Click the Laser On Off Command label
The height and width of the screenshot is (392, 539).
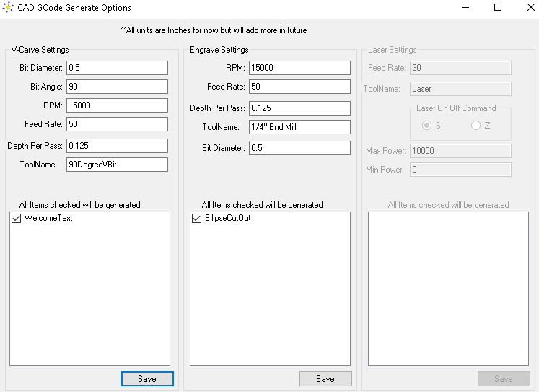point(456,108)
